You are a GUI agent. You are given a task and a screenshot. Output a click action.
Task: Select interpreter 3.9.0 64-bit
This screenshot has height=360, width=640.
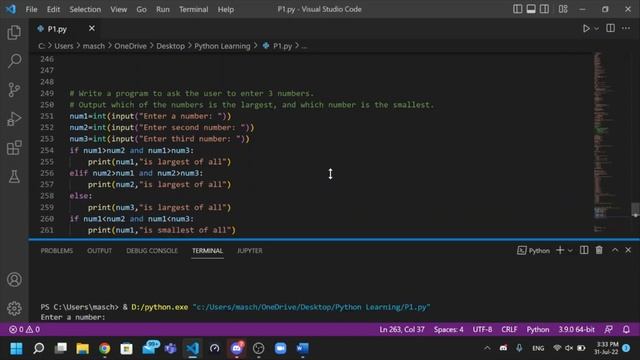point(576,329)
